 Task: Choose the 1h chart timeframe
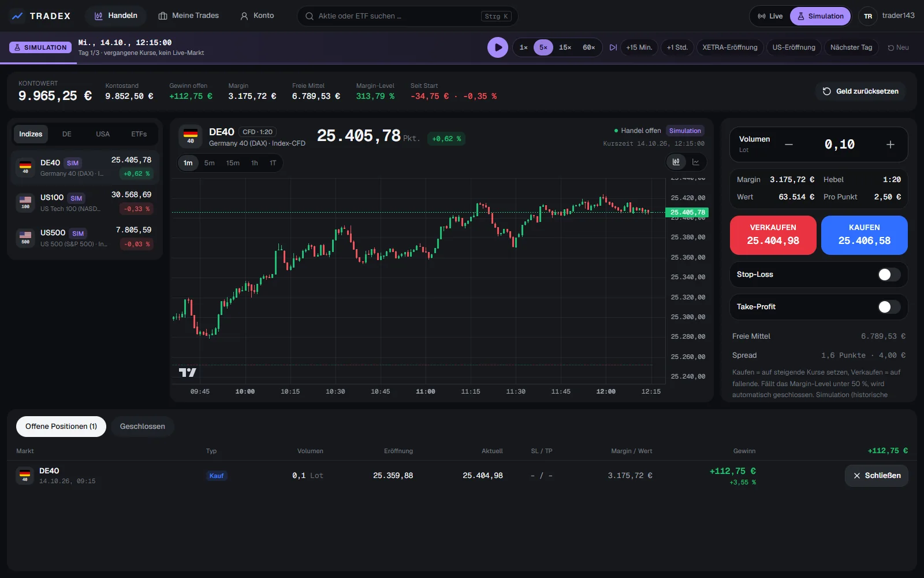(255, 163)
